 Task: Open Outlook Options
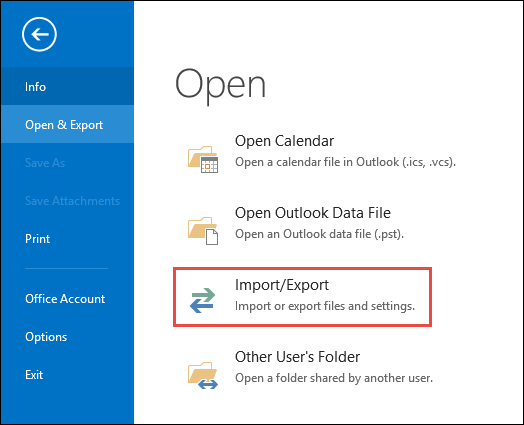pos(67,337)
